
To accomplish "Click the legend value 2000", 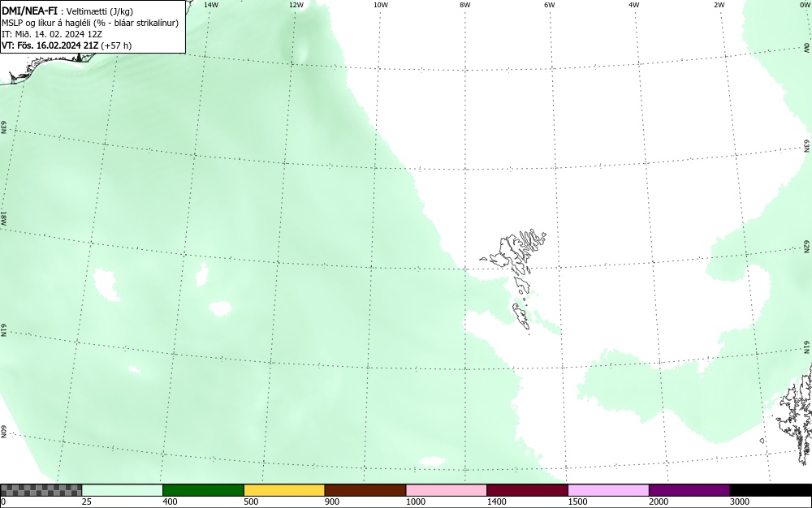I will tap(659, 502).
